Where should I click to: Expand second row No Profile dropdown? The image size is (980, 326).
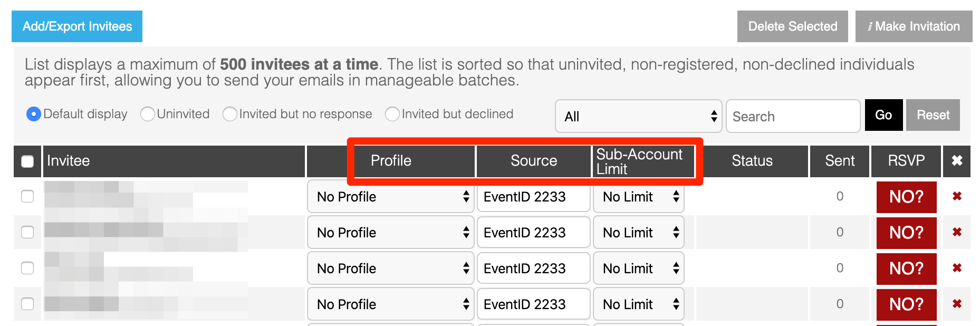click(390, 233)
